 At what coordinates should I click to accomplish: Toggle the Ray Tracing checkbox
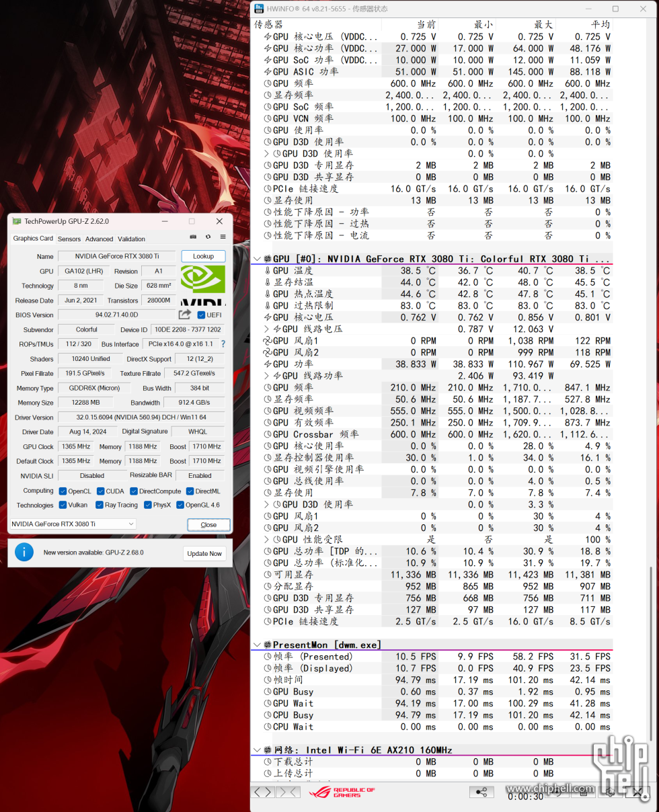[x=100, y=505]
